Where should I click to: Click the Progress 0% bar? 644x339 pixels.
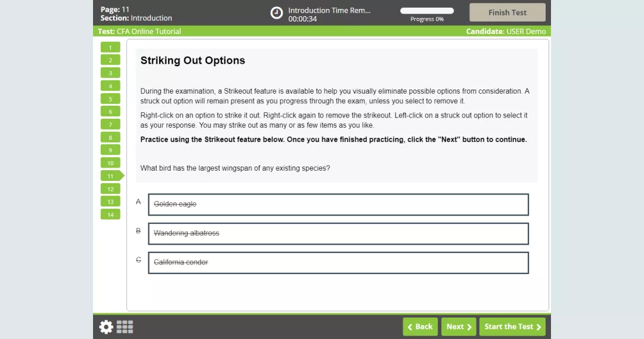pyautogui.click(x=426, y=11)
